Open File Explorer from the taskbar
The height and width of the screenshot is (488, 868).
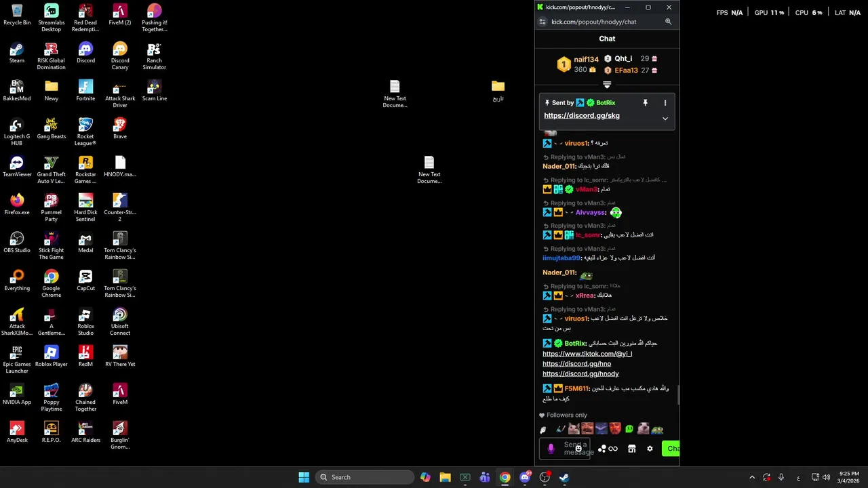tap(445, 477)
